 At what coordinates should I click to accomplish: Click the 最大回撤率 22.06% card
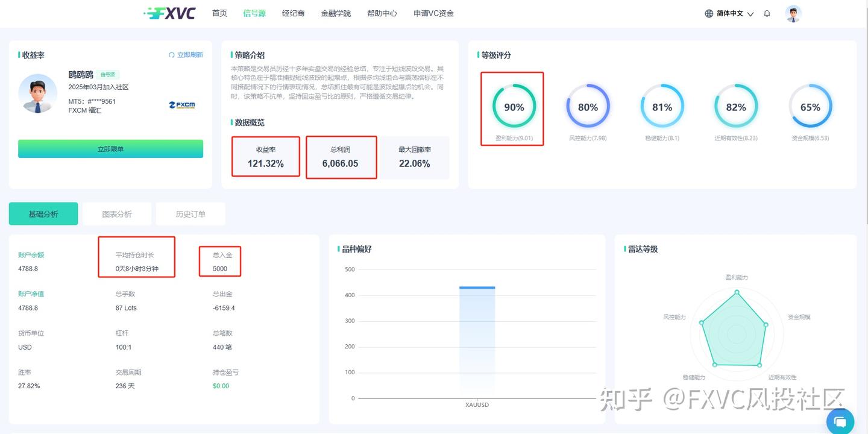point(415,157)
